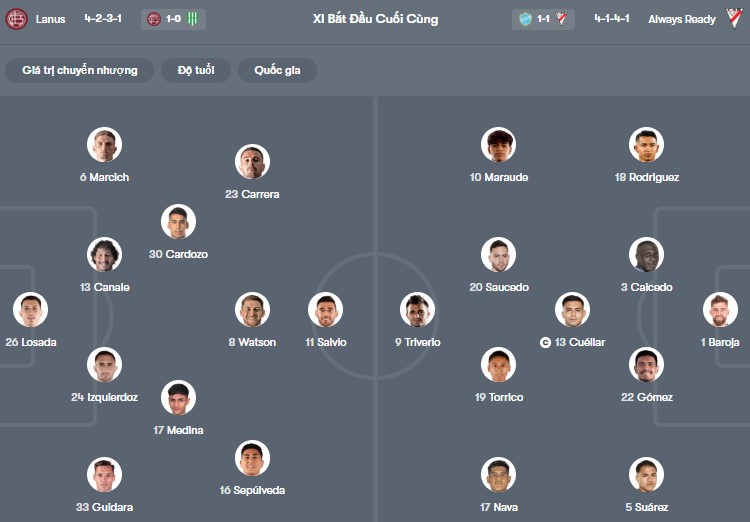Click the 18 Rodriguez name label
This screenshot has height=522, width=750.
tap(647, 177)
